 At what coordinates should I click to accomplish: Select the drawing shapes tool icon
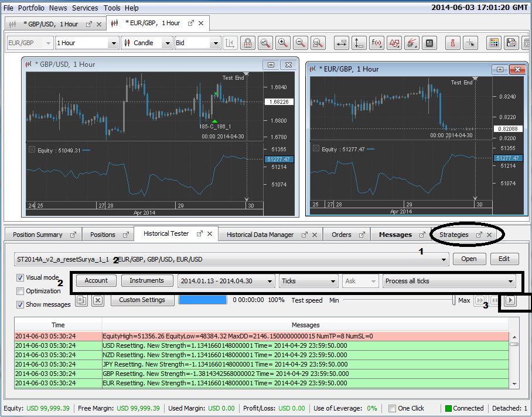(x=394, y=43)
